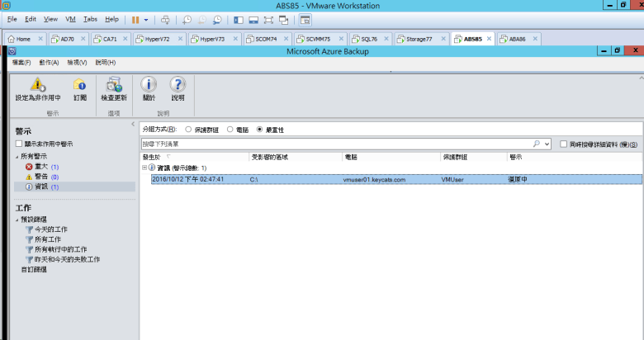The image size is (644, 340).
Task: Select the 電腦 grouping radio button
Action: (230, 130)
